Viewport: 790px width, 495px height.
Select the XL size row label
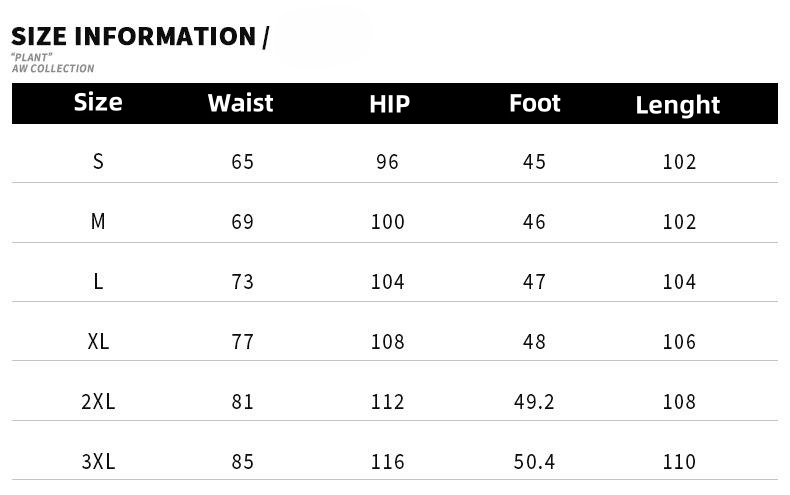98,341
